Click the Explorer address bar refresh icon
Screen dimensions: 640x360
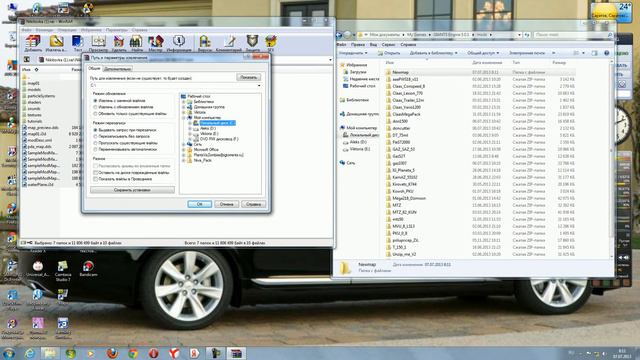click(x=527, y=35)
